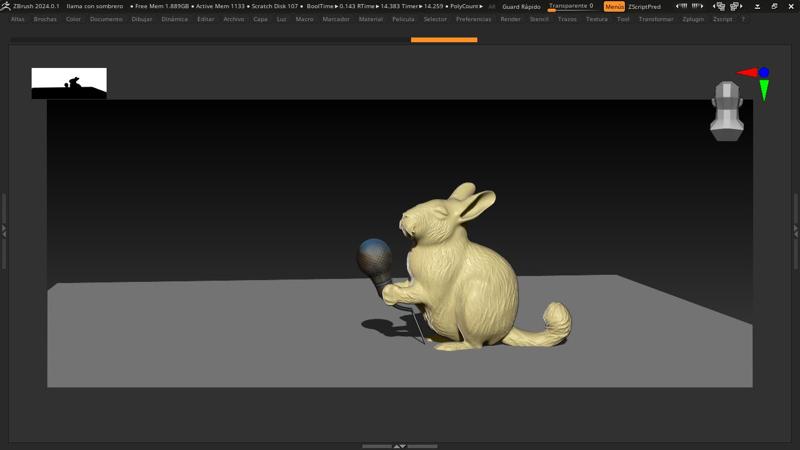Click the microphone head sphere
Screen dimensions: 800x450
click(x=374, y=259)
